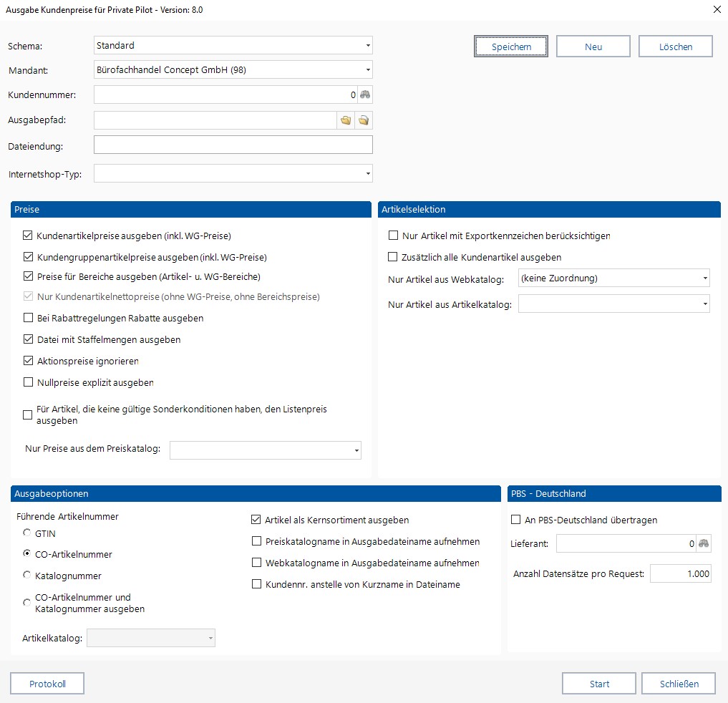Open the Mandant dropdown
Image resolution: width=728 pixels, height=703 pixels.
point(233,69)
